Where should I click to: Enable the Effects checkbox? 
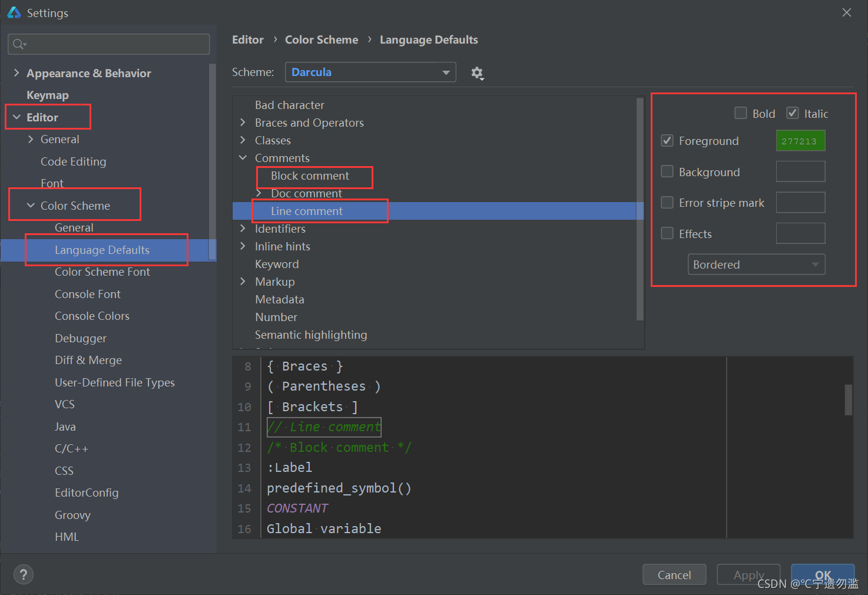click(x=667, y=233)
